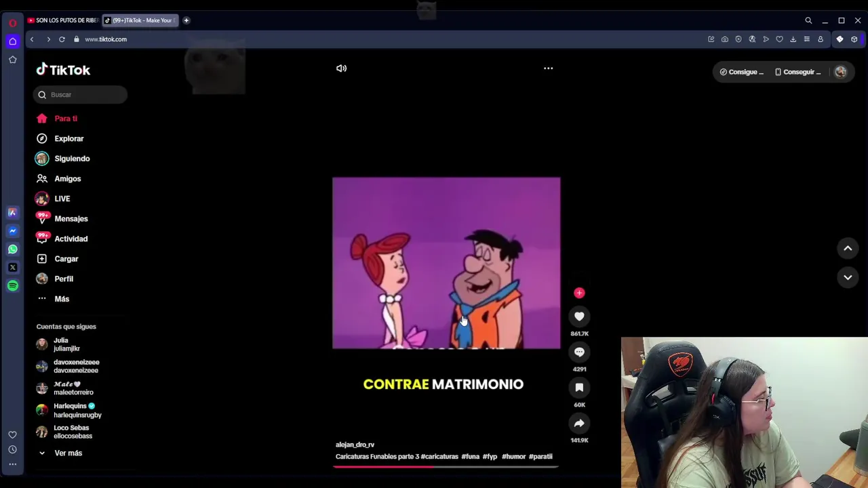
Task: Open the Opera sidebar history clock icon
Action: pyautogui.click(x=12, y=449)
